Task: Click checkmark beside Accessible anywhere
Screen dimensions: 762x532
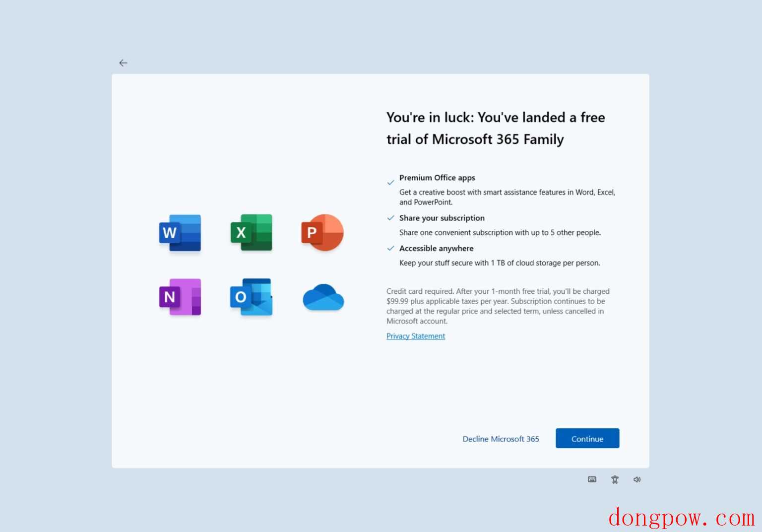Action: point(390,248)
